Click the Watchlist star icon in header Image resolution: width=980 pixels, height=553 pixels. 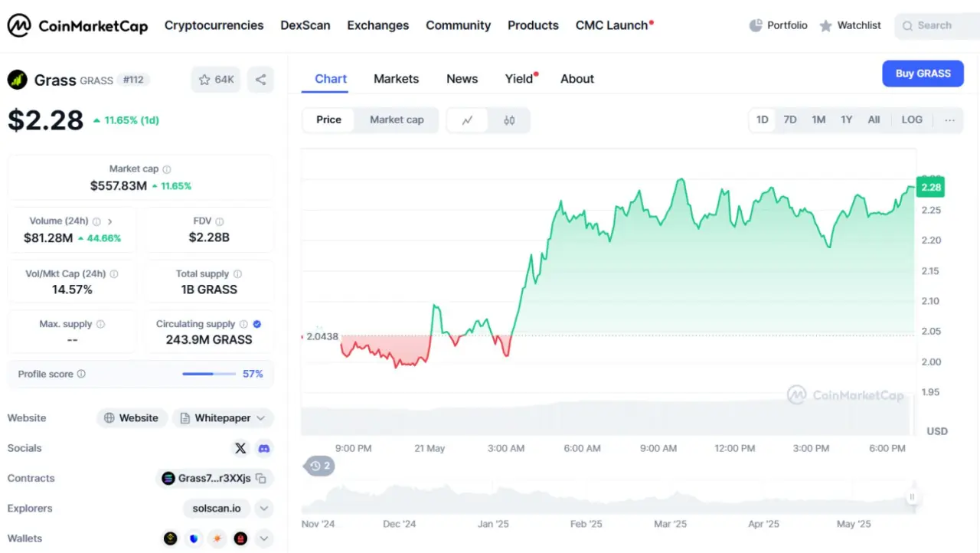click(x=826, y=26)
